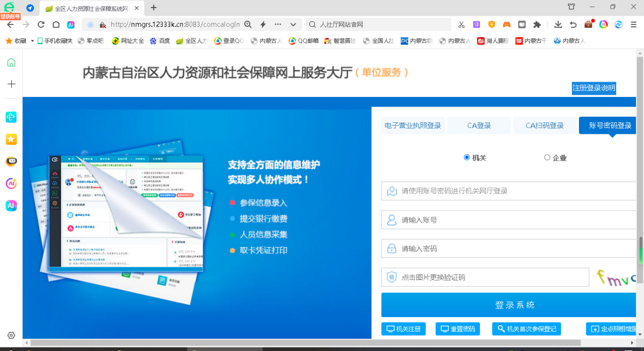Open the extensions puzzle icon
Screen dimensions: 644x351
pyautogui.click(x=537, y=24)
